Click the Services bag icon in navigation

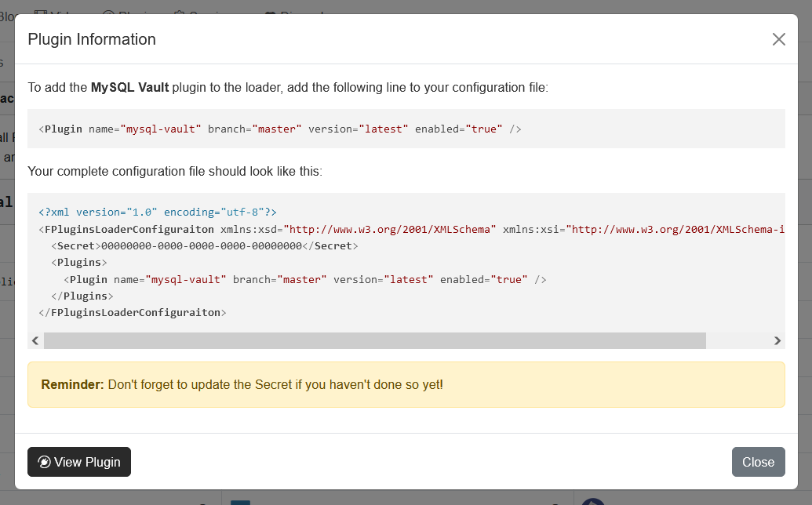click(179, 13)
